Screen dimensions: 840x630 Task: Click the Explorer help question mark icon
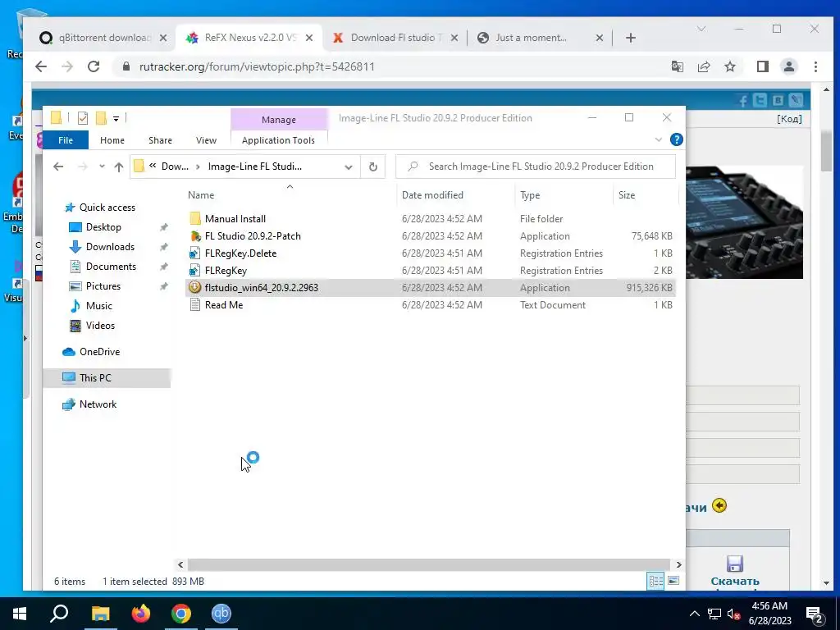click(x=676, y=139)
